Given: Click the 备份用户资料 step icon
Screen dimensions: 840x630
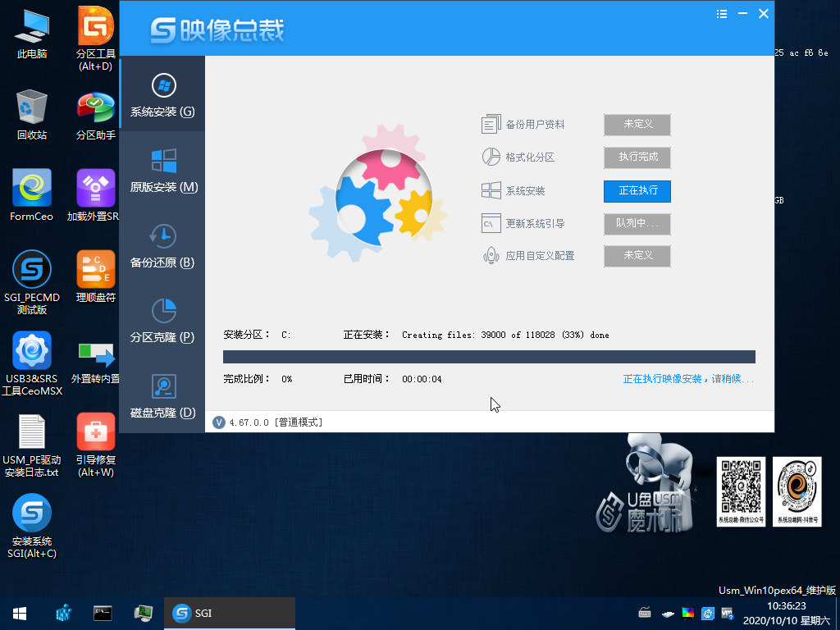Looking at the screenshot, I should 491,123.
